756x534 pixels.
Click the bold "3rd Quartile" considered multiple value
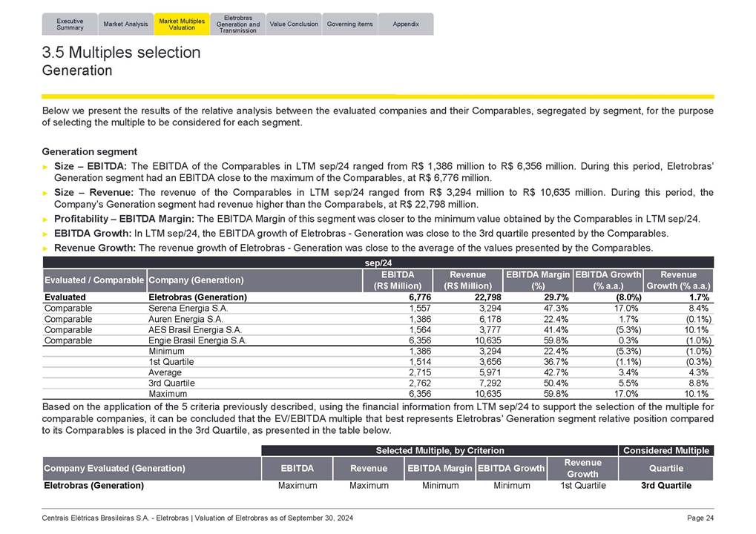pyautogui.click(x=665, y=486)
